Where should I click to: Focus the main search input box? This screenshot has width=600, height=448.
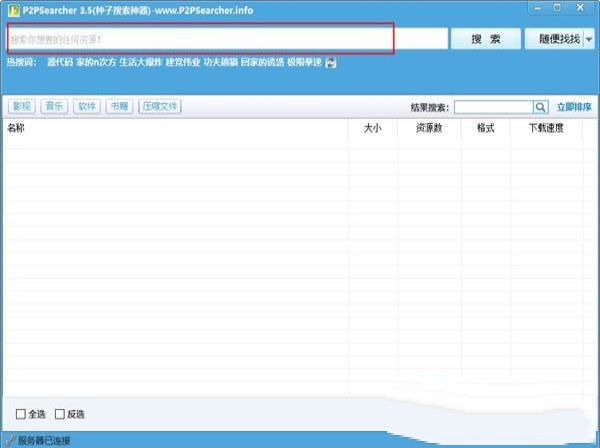(x=201, y=39)
